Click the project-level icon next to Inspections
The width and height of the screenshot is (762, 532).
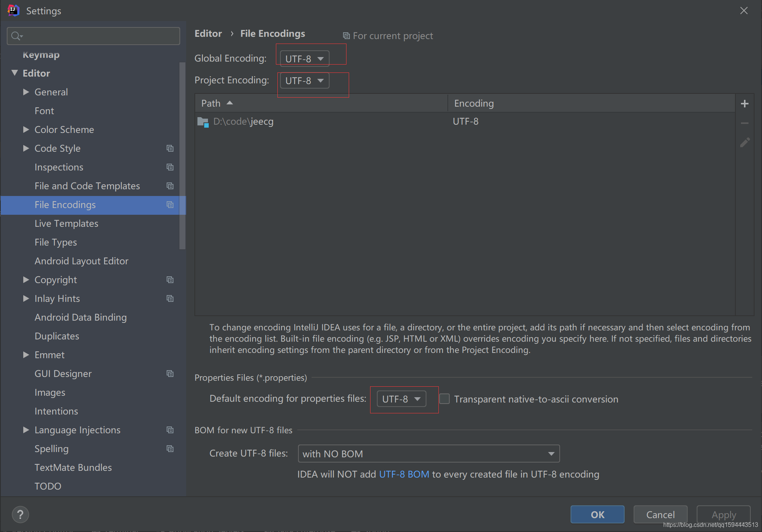(170, 167)
